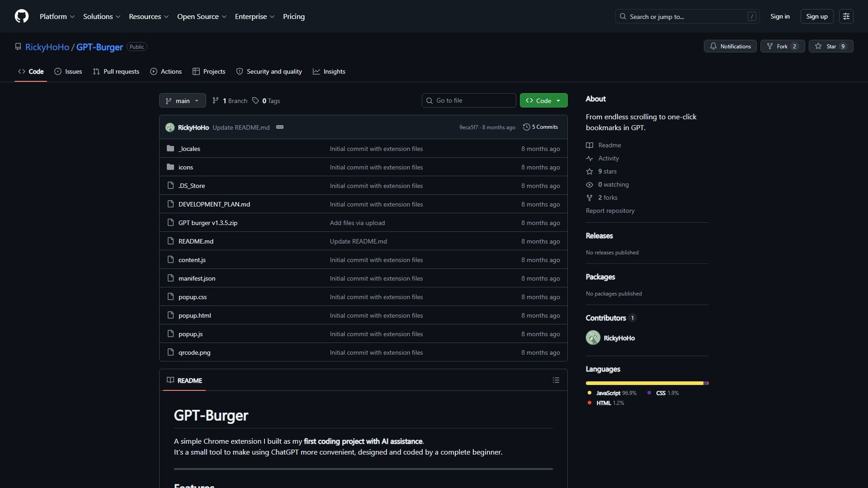Viewport: 868px width, 488px height.
Task: Go to RickyHoHo owner profile link
Action: click(47, 47)
